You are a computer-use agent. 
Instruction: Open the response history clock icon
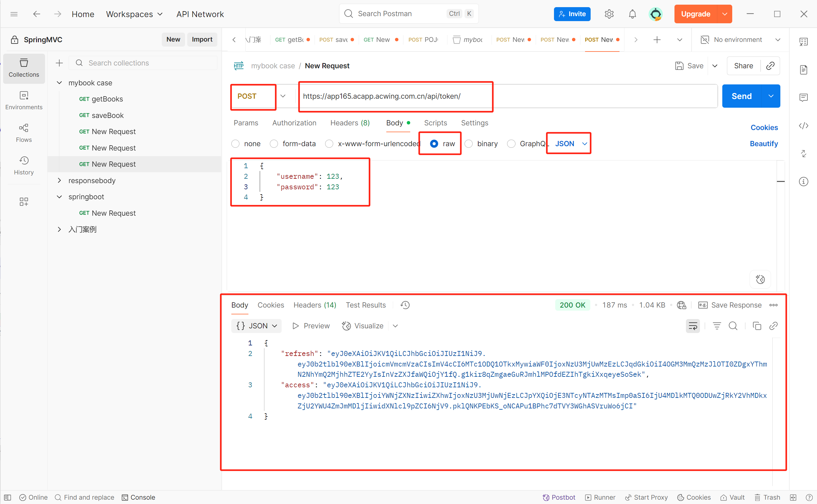(x=405, y=305)
